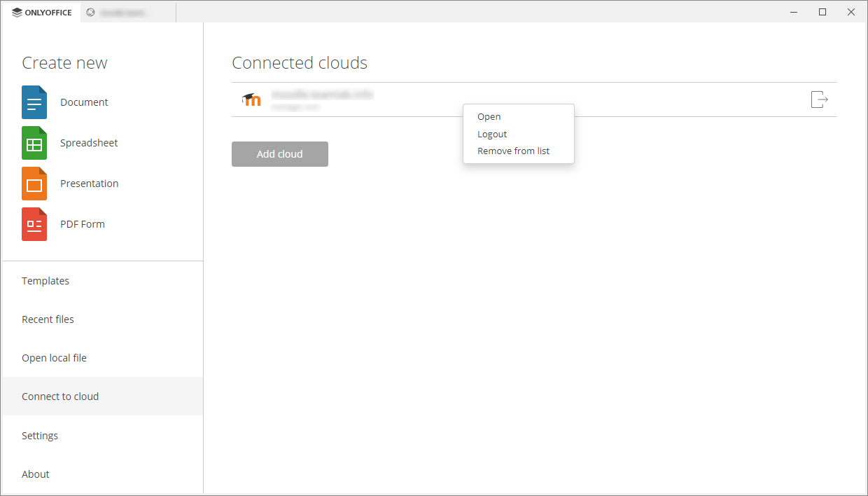Switch to the Connect to cloud section
Image resolution: width=868 pixels, height=496 pixels.
pyautogui.click(x=60, y=396)
